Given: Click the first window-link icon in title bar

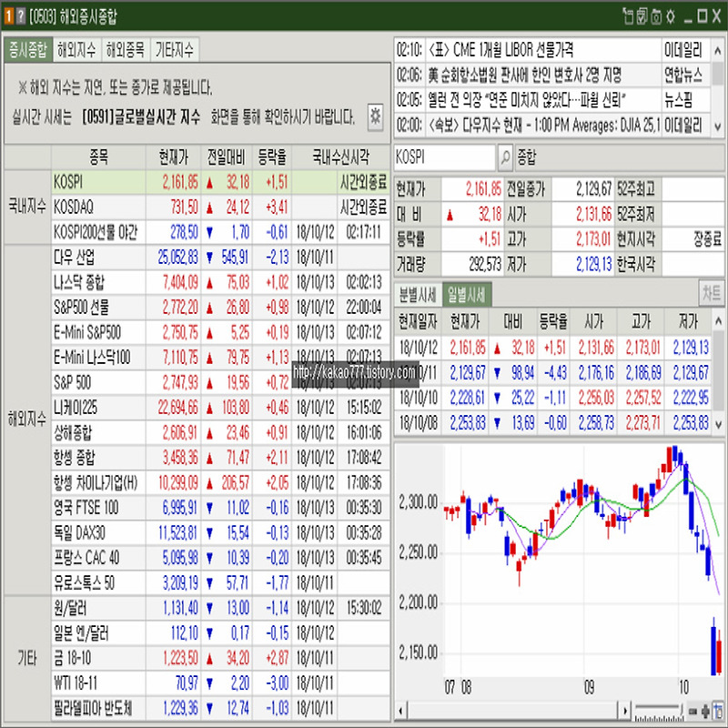Looking at the screenshot, I should coord(627,16).
